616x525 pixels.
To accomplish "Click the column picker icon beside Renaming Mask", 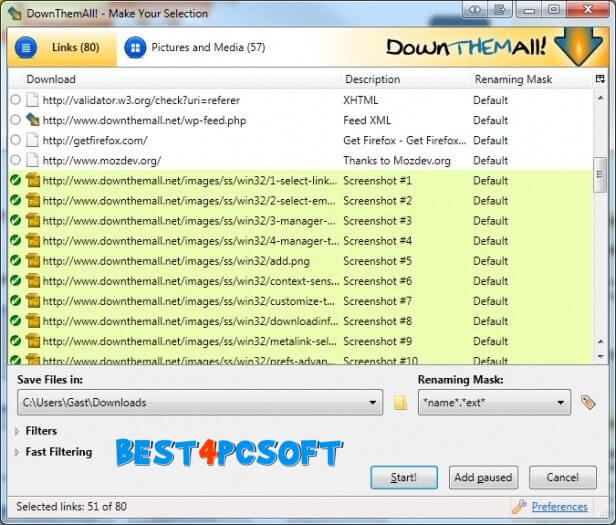I will tap(600, 79).
